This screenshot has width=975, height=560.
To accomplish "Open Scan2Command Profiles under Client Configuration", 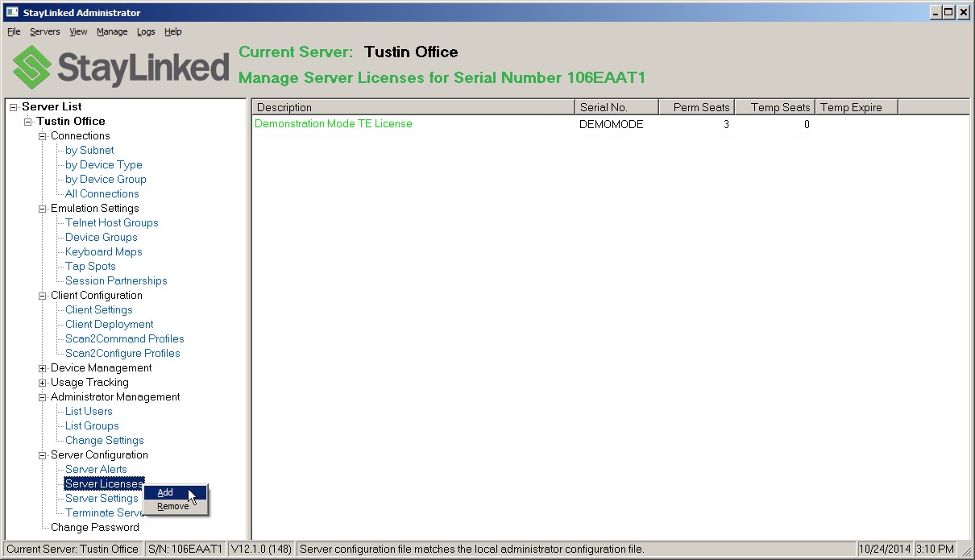I will 123,338.
